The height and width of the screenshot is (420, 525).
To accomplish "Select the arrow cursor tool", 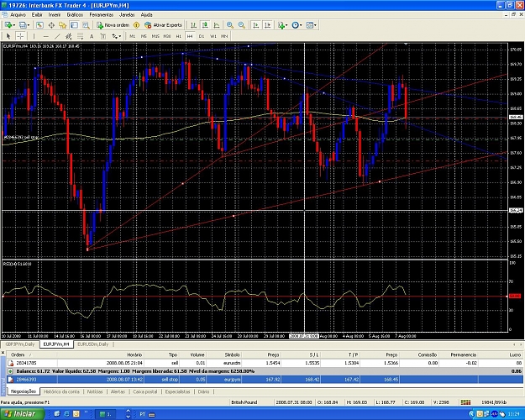I will pos(8,36).
